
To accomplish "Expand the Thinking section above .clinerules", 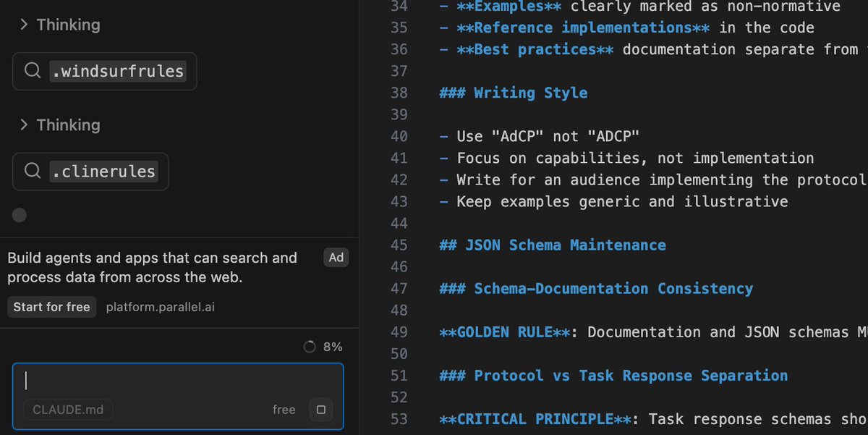I will coord(59,125).
